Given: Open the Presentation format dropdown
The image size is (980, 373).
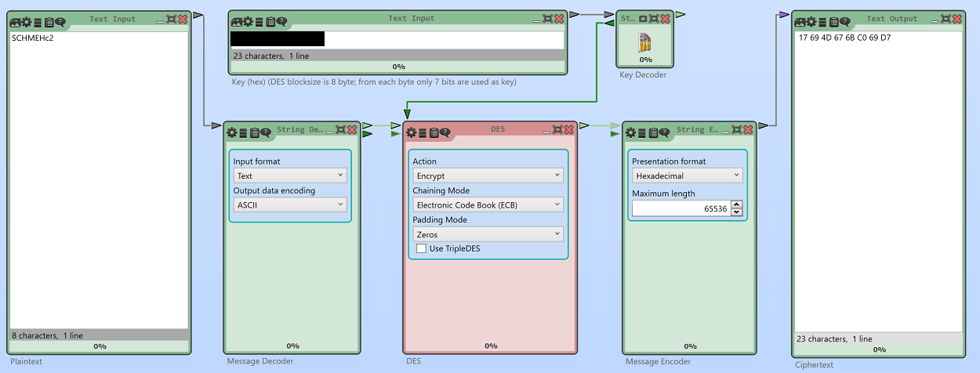Looking at the screenshot, I should click(x=687, y=176).
